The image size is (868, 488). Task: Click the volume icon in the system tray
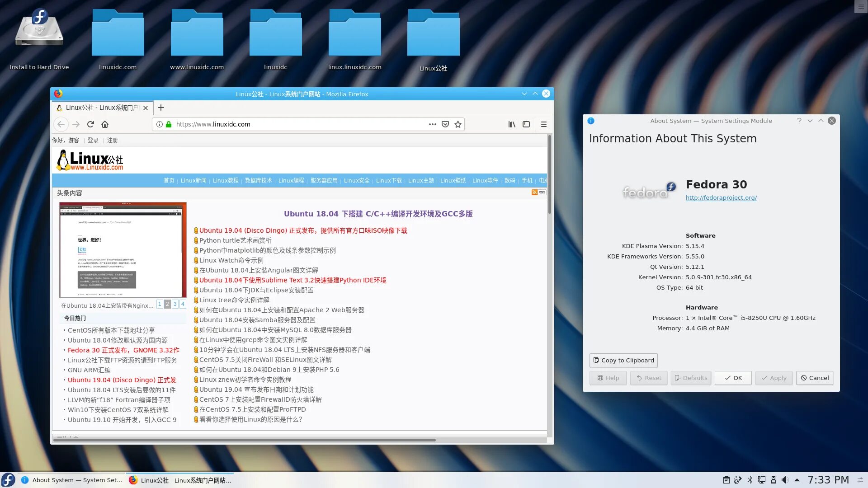pyautogui.click(x=785, y=480)
